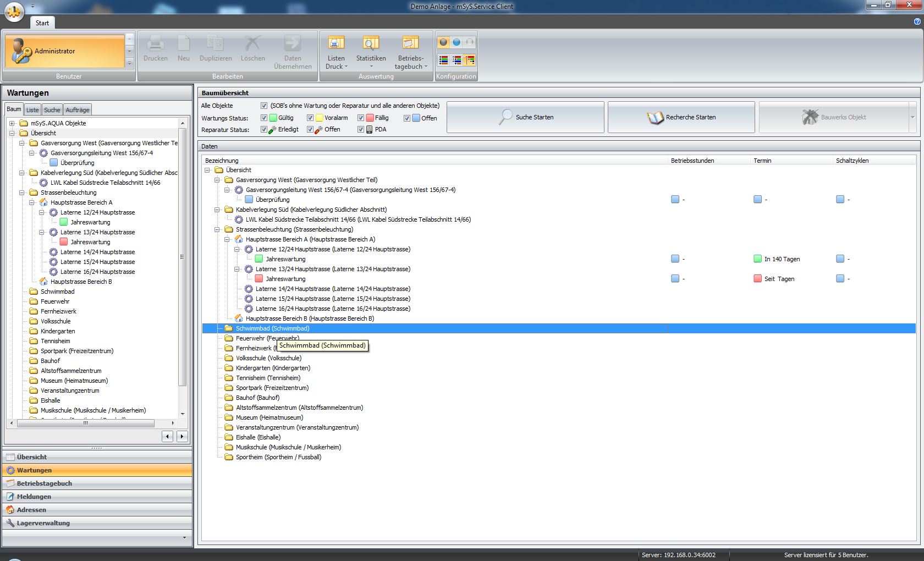Disable the PDA repair status checkbox
924x561 pixels.
tap(361, 129)
